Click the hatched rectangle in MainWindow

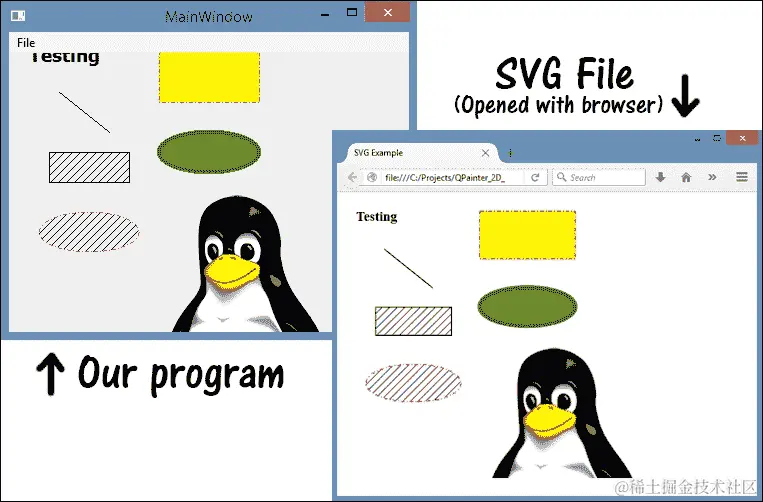click(90, 167)
